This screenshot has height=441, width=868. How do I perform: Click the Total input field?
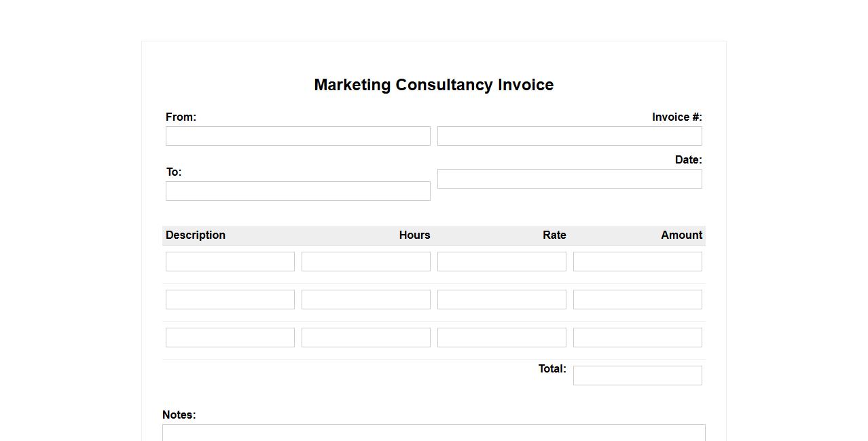click(637, 375)
